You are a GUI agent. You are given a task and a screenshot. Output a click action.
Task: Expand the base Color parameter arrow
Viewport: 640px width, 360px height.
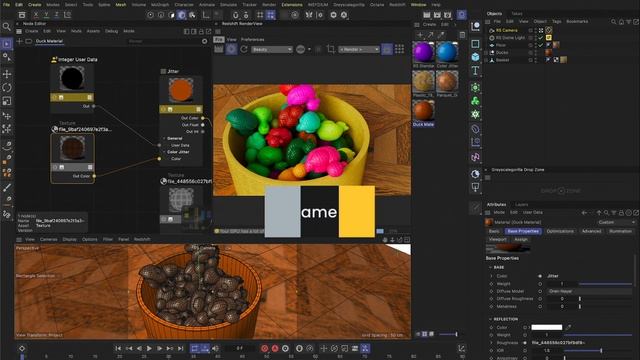click(x=491, y=276)
